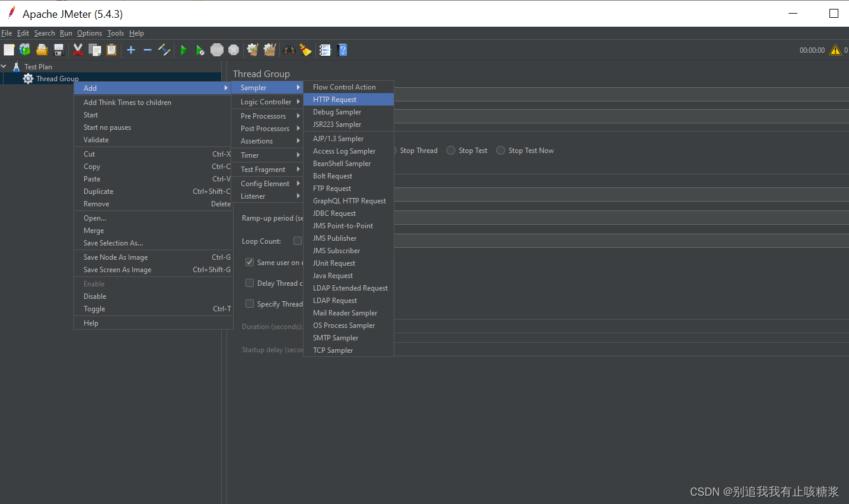849x504 pixels.
Task: Choose BeanShell Sampler entry
Action: pos(349,163)
